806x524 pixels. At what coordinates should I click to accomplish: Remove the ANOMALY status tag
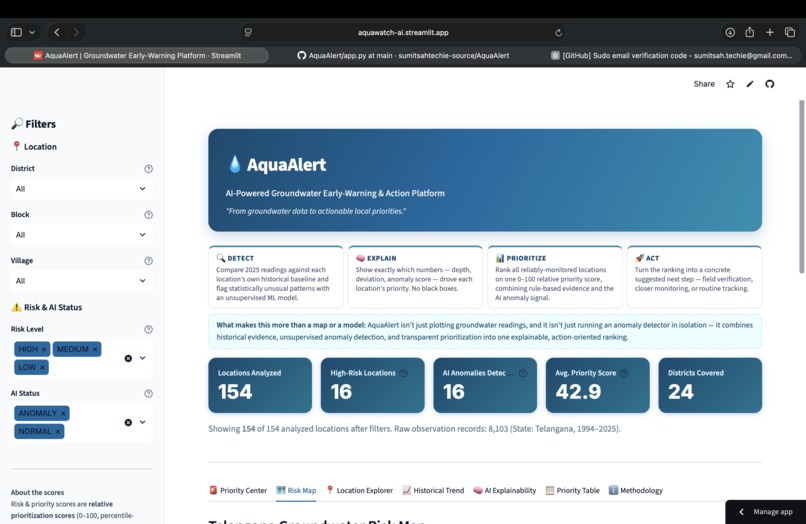(63, 413)
